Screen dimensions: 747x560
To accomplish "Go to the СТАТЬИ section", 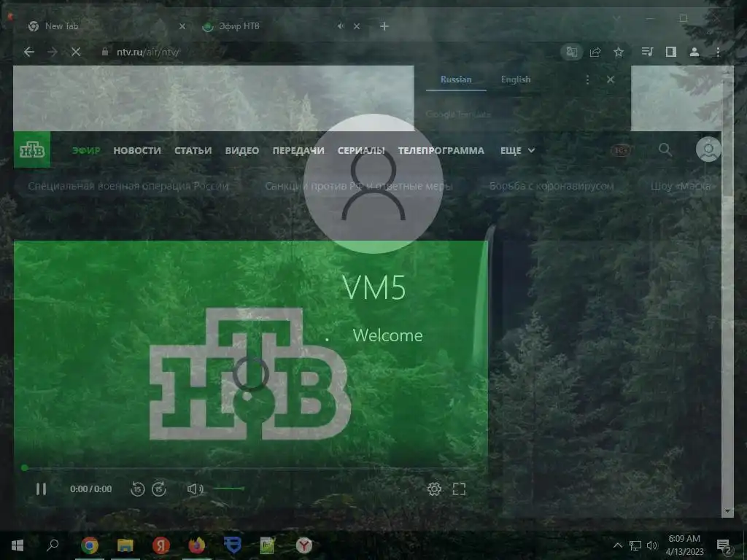I will click(x=193, y=150).
